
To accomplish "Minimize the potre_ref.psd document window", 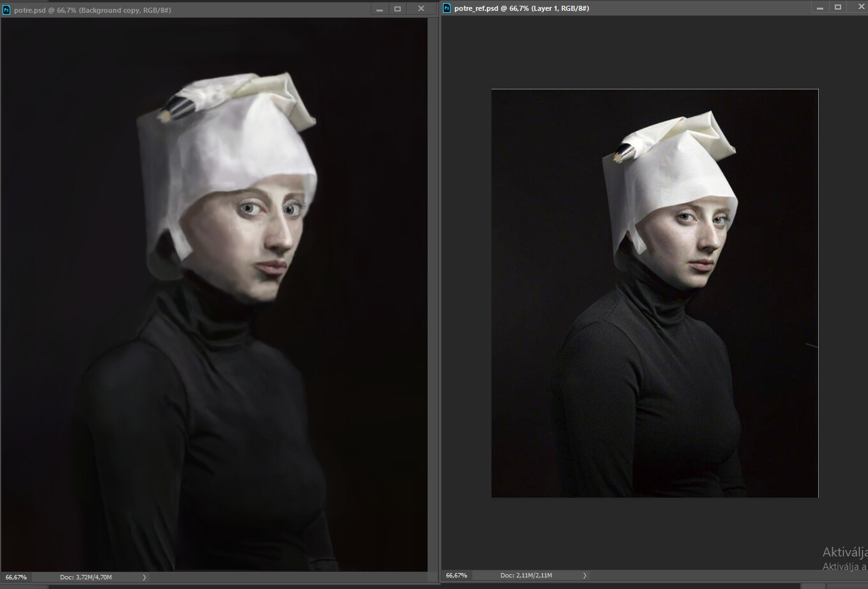I will (x=820, y=6).
